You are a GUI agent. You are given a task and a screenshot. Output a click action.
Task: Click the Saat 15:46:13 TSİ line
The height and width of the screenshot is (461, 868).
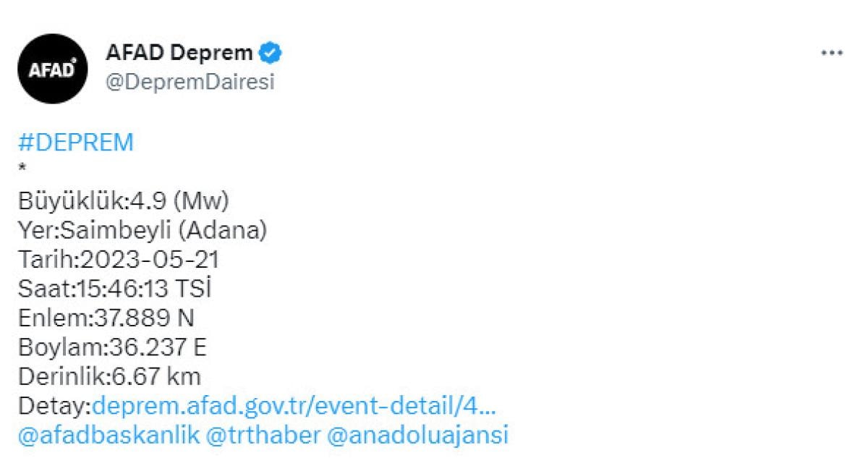pos(114,289)
